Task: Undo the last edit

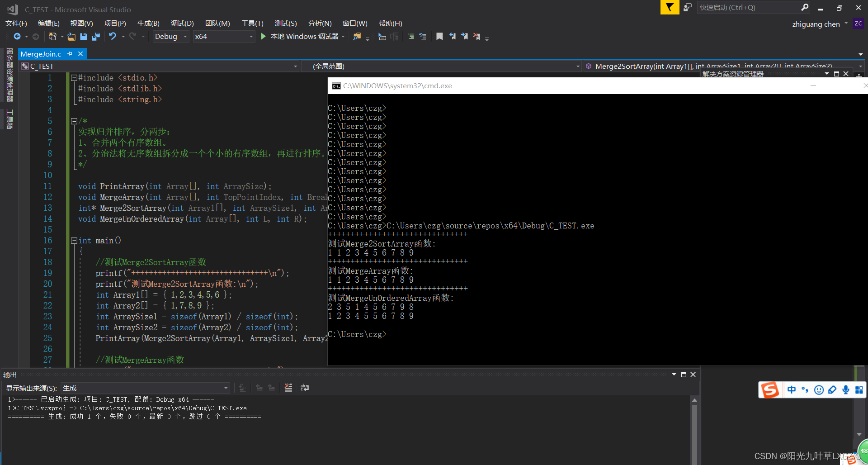Action: (x=113, y=36)
